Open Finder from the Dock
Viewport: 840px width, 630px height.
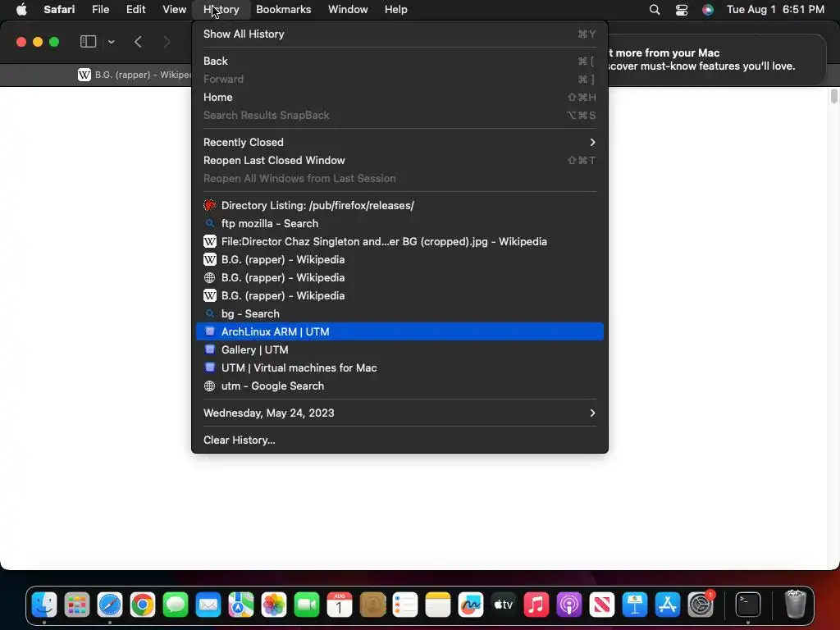pyautogui.click(x=44, y=605)
